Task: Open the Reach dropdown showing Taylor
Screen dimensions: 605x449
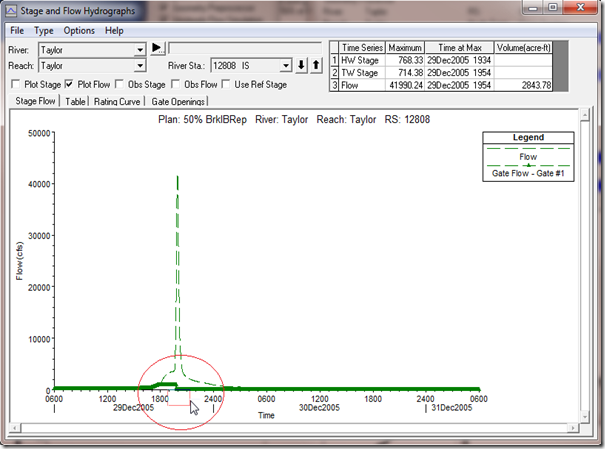Action: [140, 66]
